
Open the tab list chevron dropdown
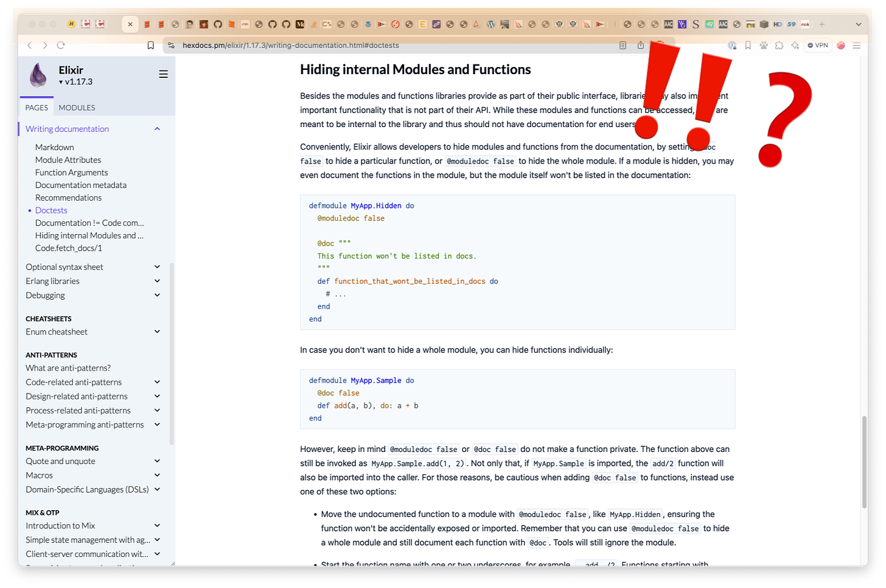click(x=859, y=24)
